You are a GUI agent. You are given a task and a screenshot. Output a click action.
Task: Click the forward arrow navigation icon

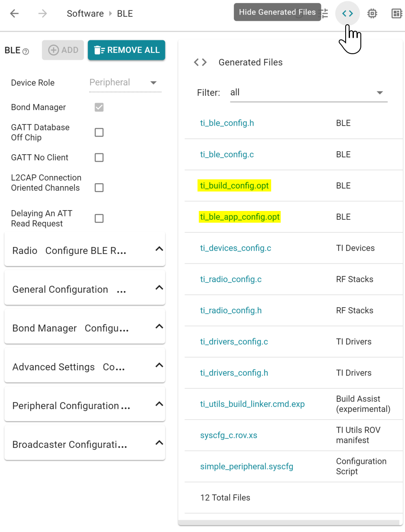pos(42,13)
